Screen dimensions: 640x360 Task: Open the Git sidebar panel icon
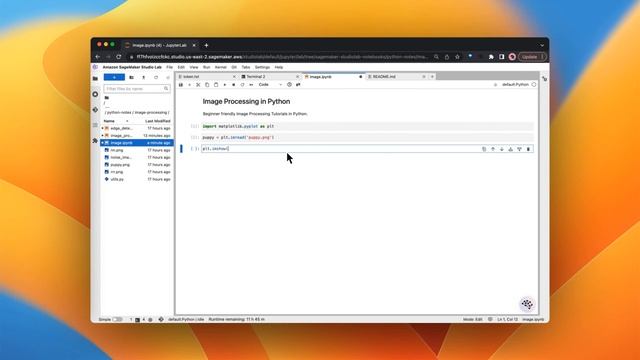click(95, 110)
